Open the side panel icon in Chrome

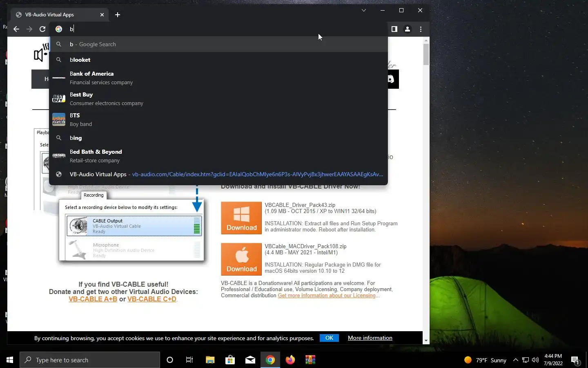click(394, 29)
